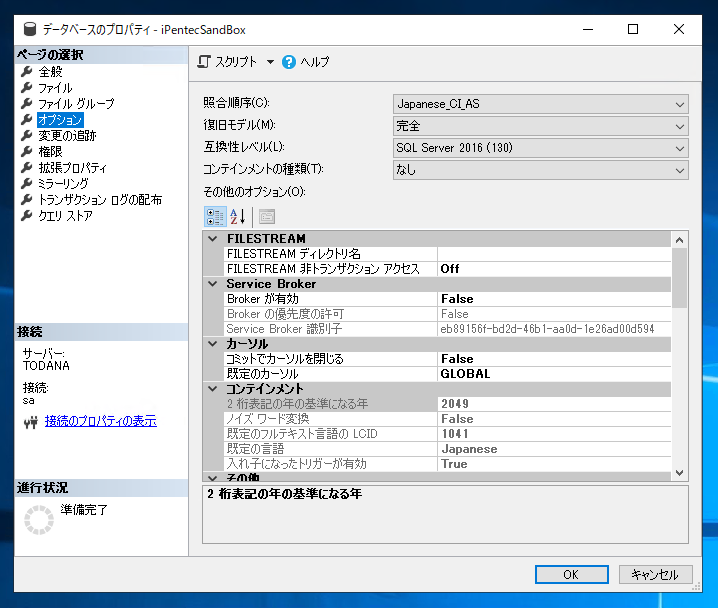This screenshot has height=608, width=718.
Task: Collapse the FILESTREAM category
Action: (x=212, y=239)
